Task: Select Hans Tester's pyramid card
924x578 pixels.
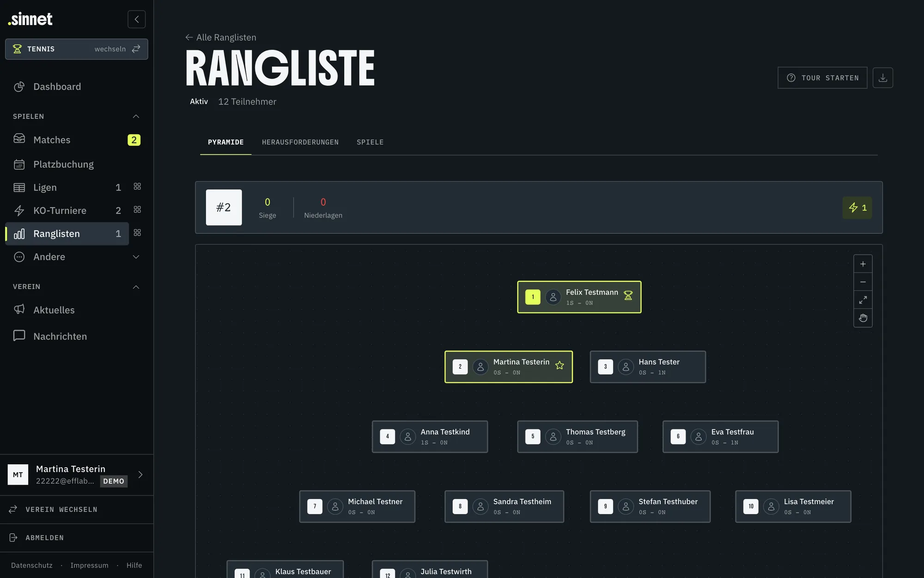Action: (648, 367)
